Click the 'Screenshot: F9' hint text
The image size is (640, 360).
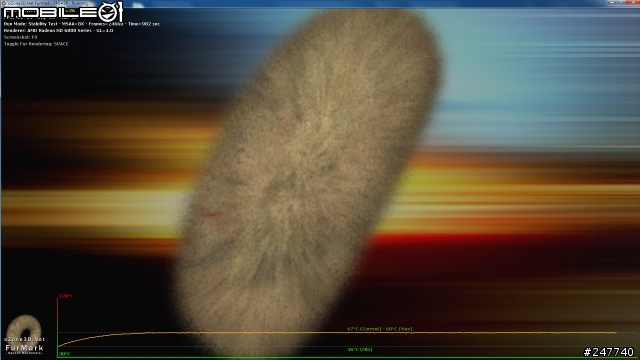(20, 37)
